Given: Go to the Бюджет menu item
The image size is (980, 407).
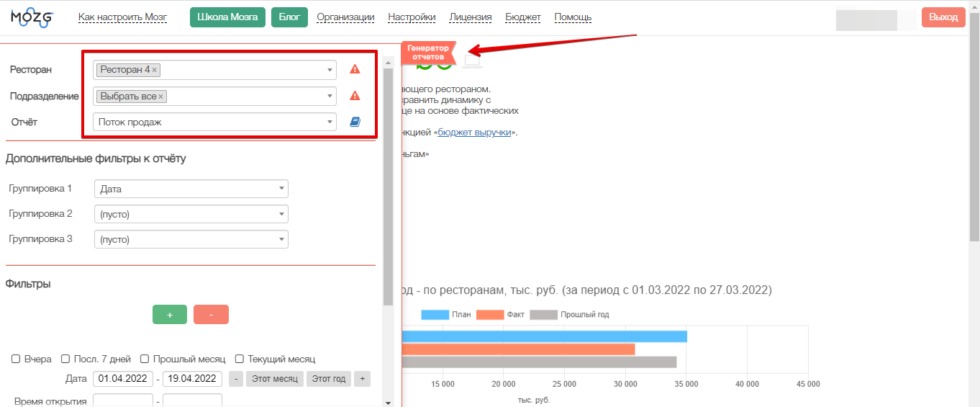Looking at the screenshot, I should (x=523, y=17).
